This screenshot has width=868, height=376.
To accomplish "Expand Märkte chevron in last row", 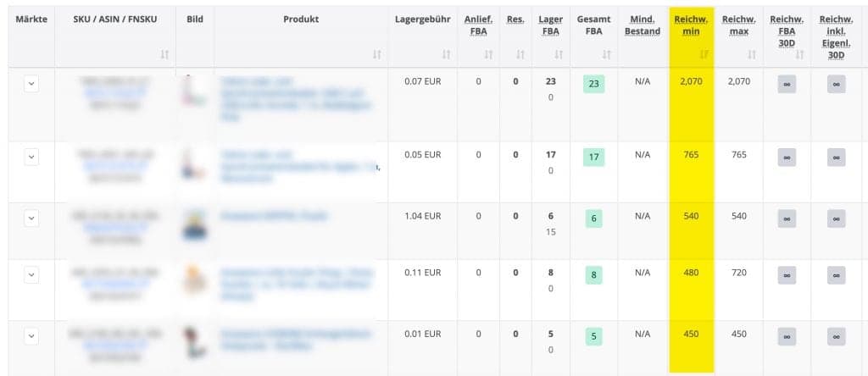I will [x=31, y=335].
